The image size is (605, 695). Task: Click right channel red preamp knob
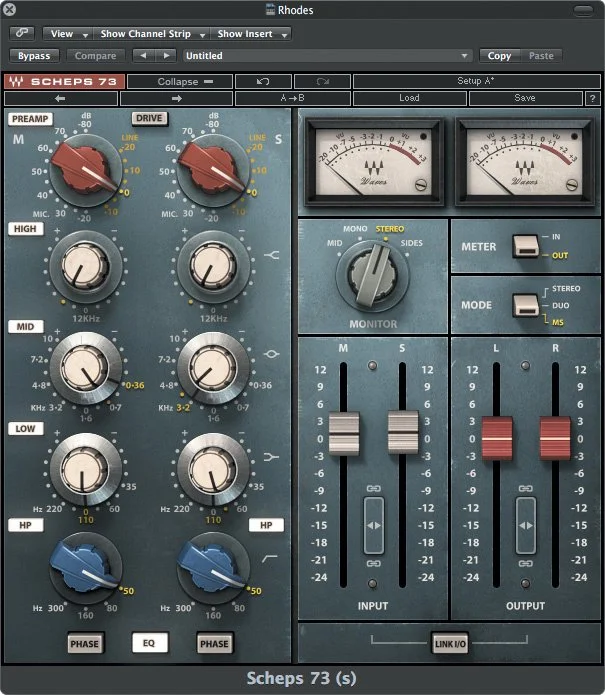point(213,170)
